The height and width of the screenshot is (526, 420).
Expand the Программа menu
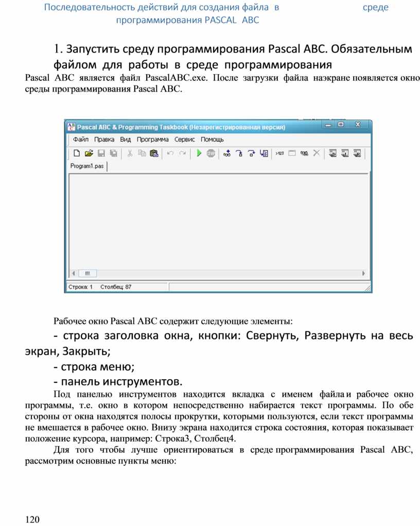tap(152, 139)
